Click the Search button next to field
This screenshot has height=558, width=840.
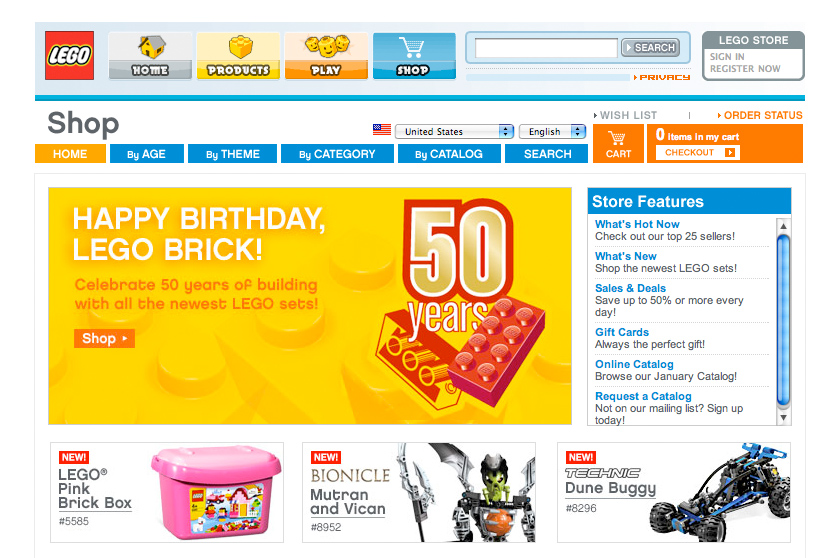click(650, 48)
